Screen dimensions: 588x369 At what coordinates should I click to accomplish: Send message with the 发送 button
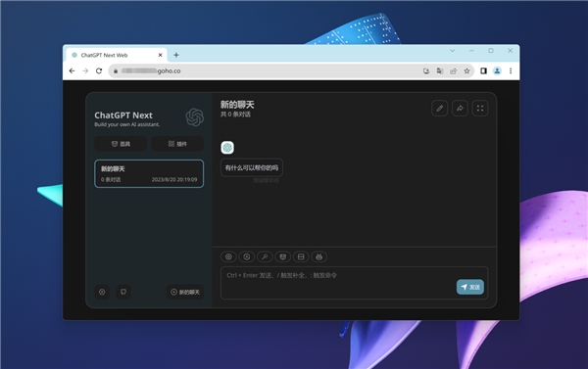[x=470, y=287]
